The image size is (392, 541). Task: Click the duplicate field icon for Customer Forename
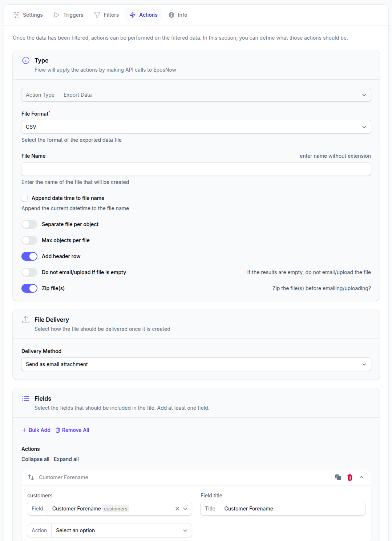click(338, 477)
